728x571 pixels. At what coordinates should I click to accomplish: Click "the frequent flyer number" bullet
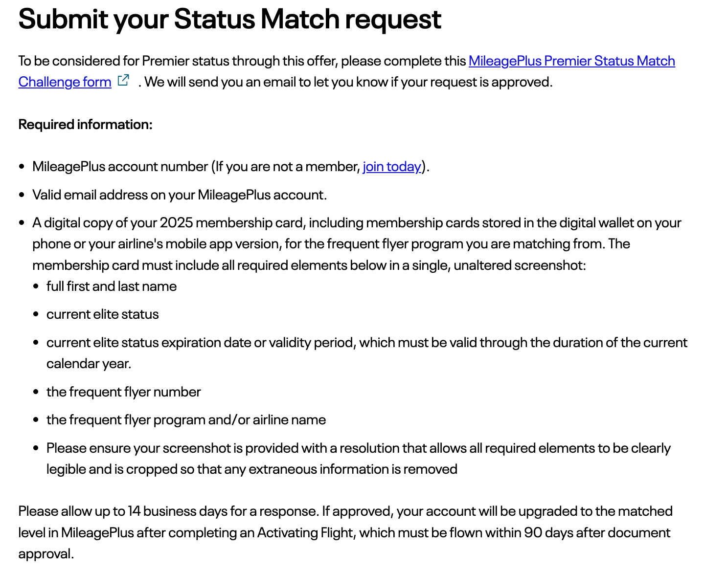pos(123,392)
